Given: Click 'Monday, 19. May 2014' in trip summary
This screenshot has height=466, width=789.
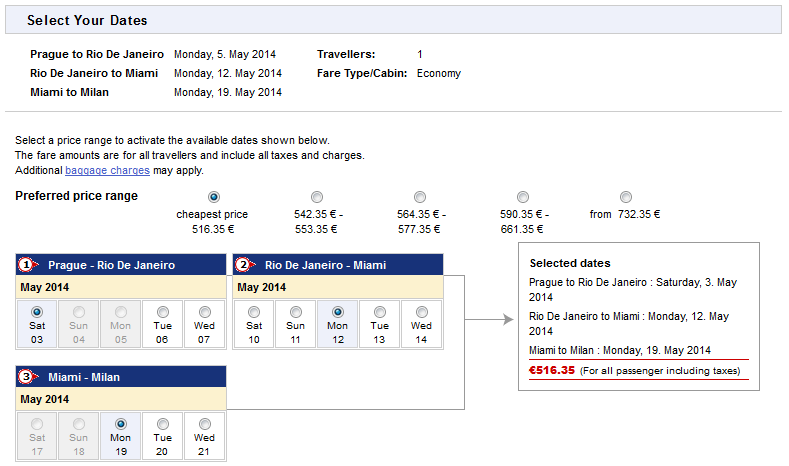Looking at the screenshot, I should (228, 93).
